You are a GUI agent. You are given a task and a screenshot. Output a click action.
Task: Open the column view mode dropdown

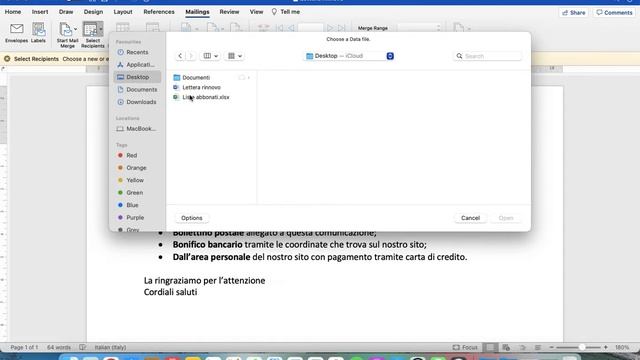click(211, 56)
